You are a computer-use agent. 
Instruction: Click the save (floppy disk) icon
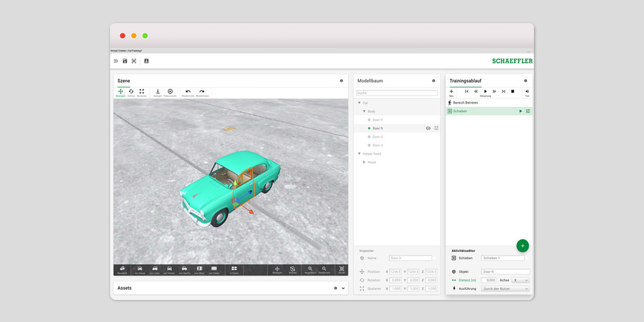click(125, 61)
